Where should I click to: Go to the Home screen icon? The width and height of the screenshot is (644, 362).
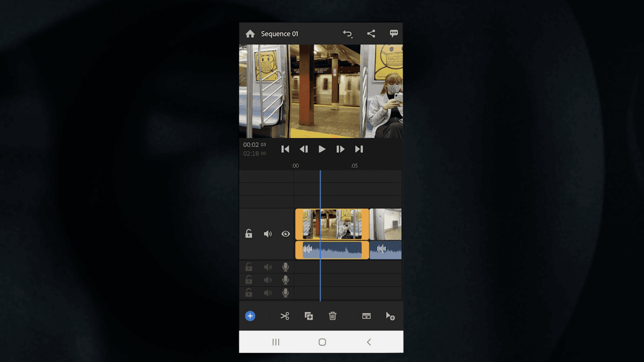click(x=250, y=34)
